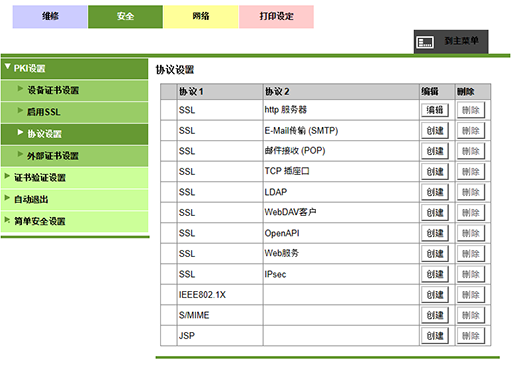The height and width of the screenshot is (366, 517).
Task: Click the 协议设置 page heading
Action: tap(175, 70)
